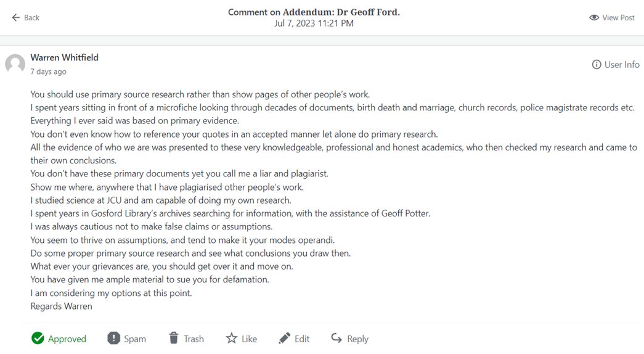Image resolution: width=644 pixels, height=354 pixels.
Task: Click the Reply arrow icon
Action: (x=336, y=338)
